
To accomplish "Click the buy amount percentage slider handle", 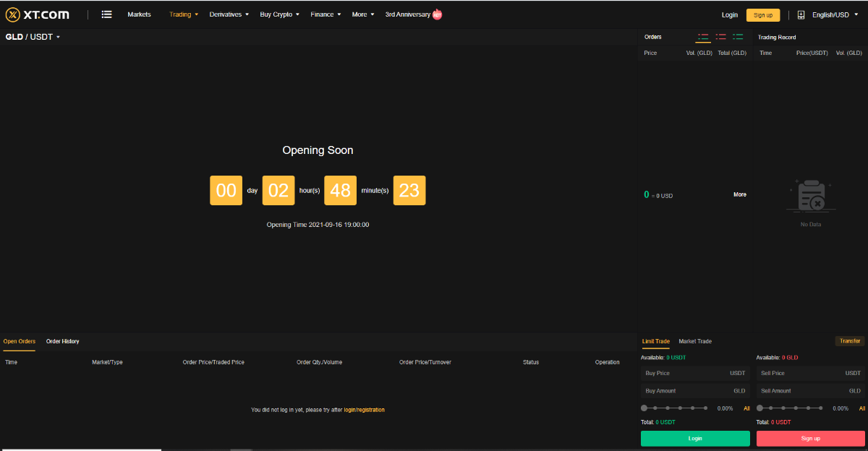I will (x=644, y=408).
